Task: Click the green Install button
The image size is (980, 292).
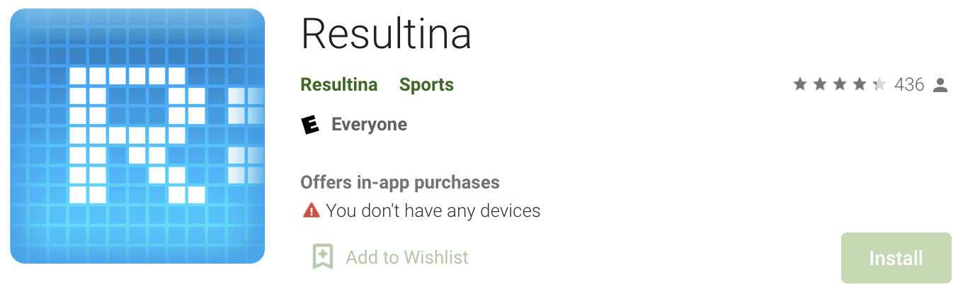Action: pos(896,258)
